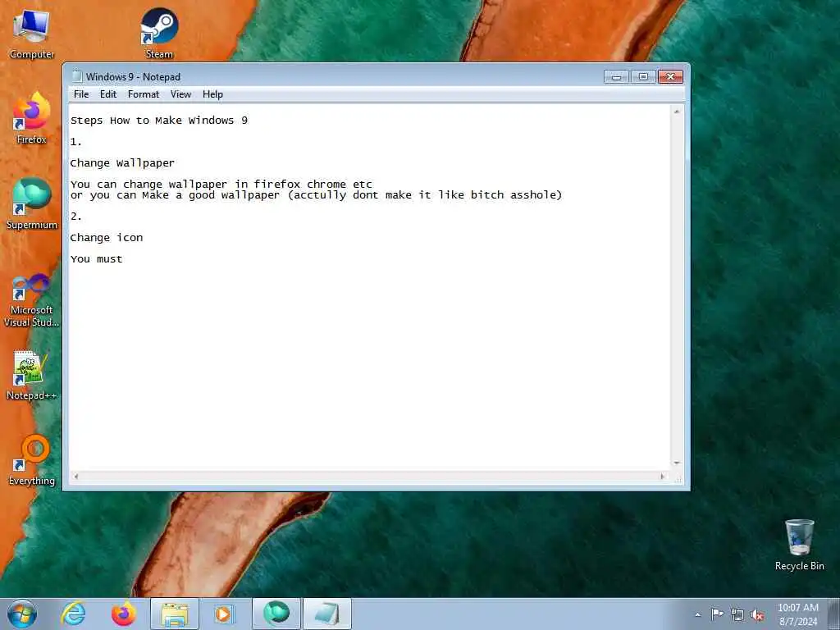This screenshot has width=840, height=630.
Task: Click the vertical scrollbar down arrow
Action: coord(677,463)
